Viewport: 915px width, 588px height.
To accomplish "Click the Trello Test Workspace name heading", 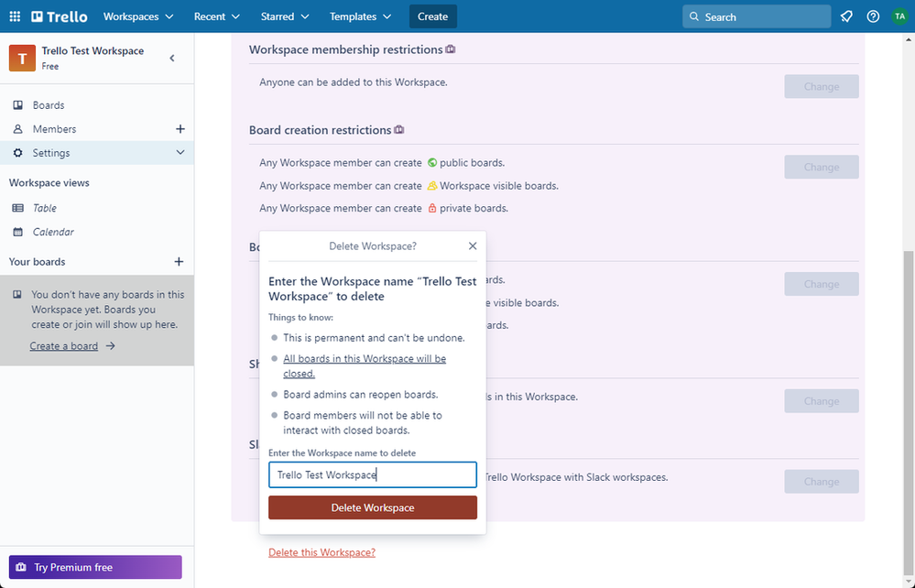I will [x=93, y=50].
